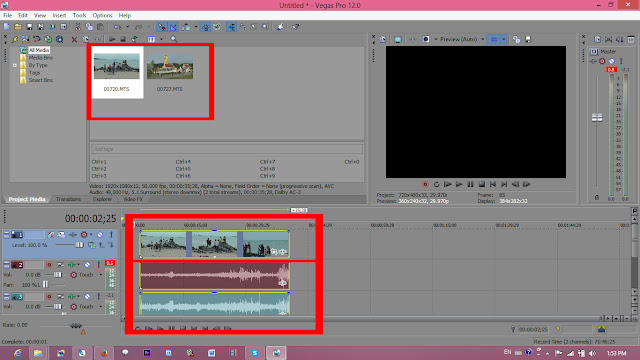Switch to the Transitions tab
The image size is (640, 360).
[69, 199]
